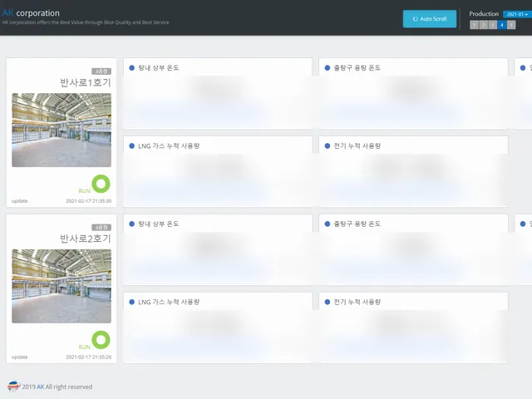Click the 탕내 상부 온도 heading in 반사로2호기 row
Image resolution: width=532 pixels, height=399 pixels.
coord(159,224)
